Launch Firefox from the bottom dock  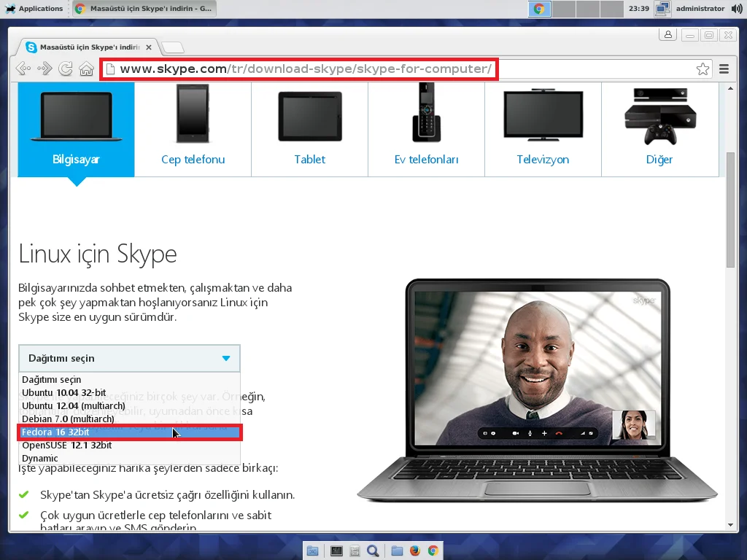415,551
